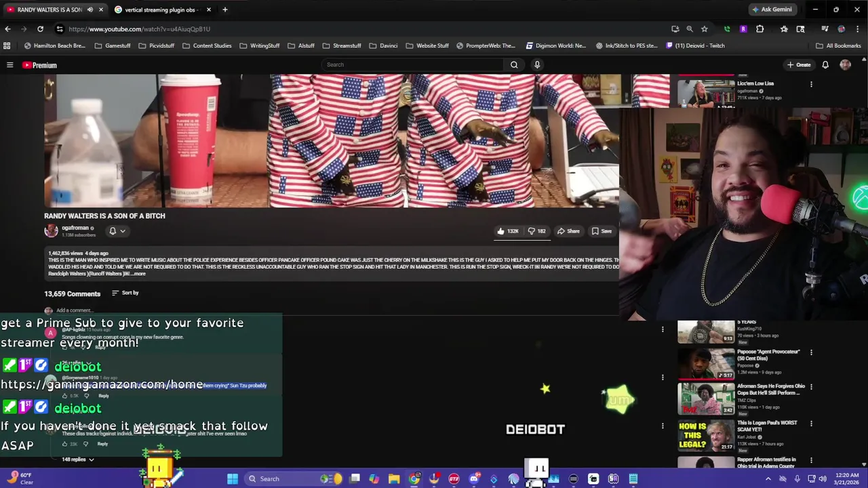Click the Chrome icon in the taskbar

click(414, 479)
